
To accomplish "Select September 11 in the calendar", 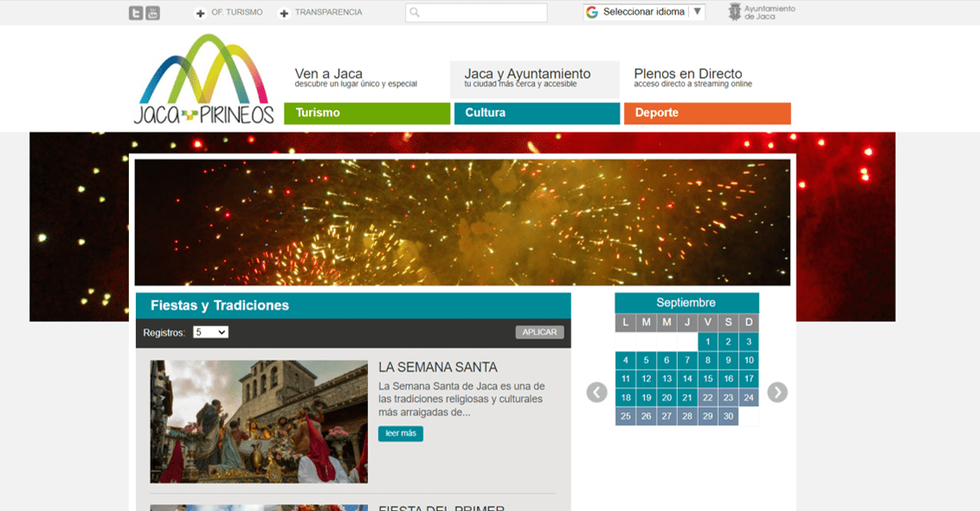I will 626,379.
